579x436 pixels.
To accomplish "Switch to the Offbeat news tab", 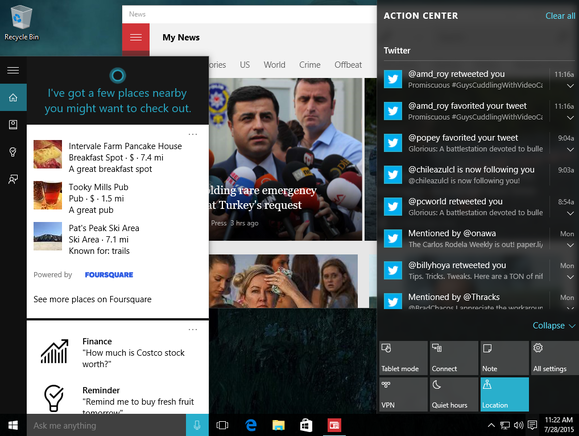I will (x=348, y=65).
